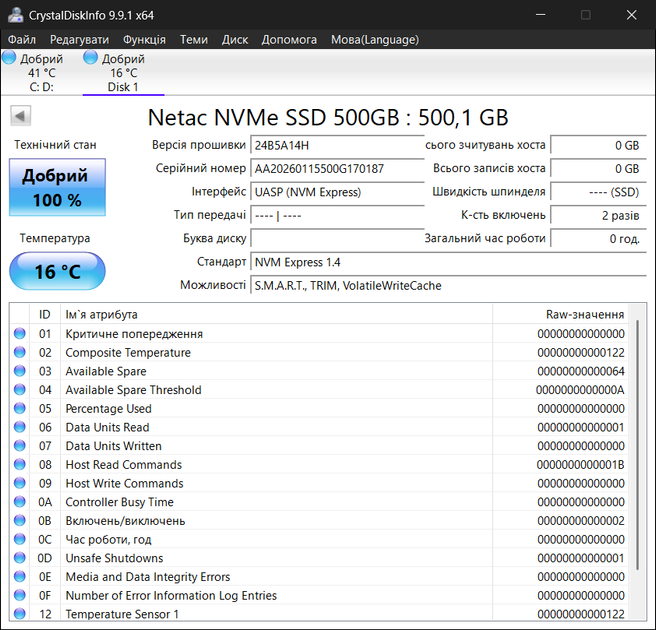
Task: Click status orb for Percentage Used row
Action: 20,408
